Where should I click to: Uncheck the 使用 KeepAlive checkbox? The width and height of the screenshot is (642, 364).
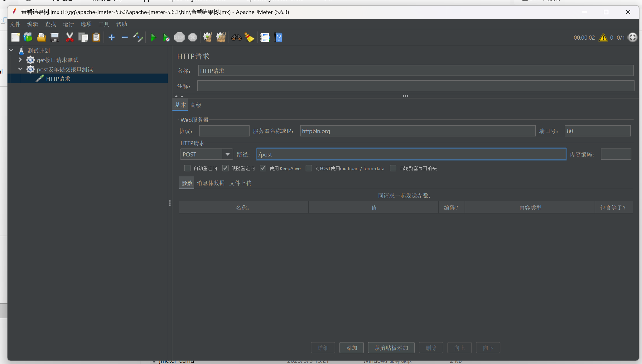click(263, 168)
